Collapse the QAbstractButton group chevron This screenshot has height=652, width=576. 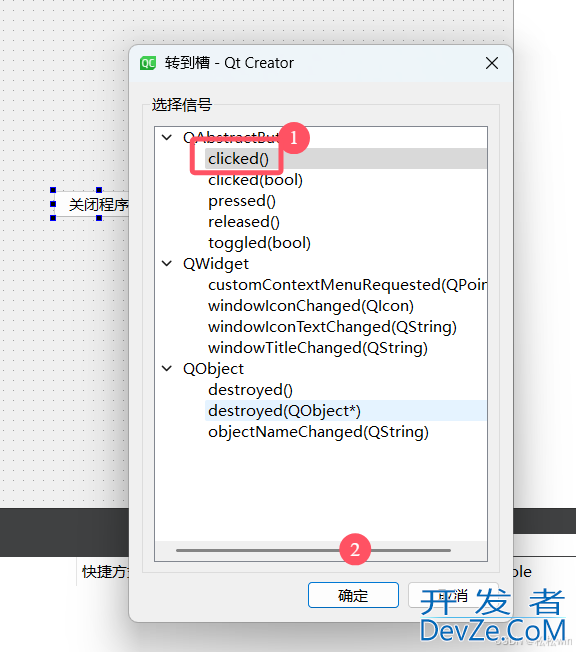tap(167, 137)
